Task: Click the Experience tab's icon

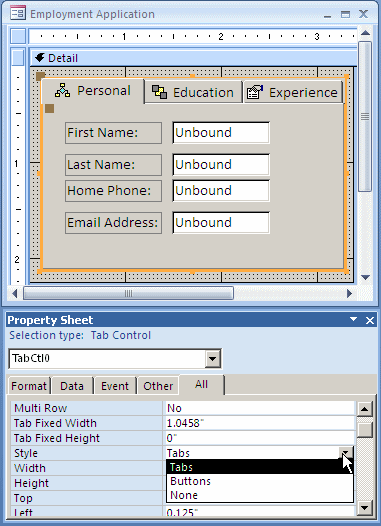Action: coord(255,92)
